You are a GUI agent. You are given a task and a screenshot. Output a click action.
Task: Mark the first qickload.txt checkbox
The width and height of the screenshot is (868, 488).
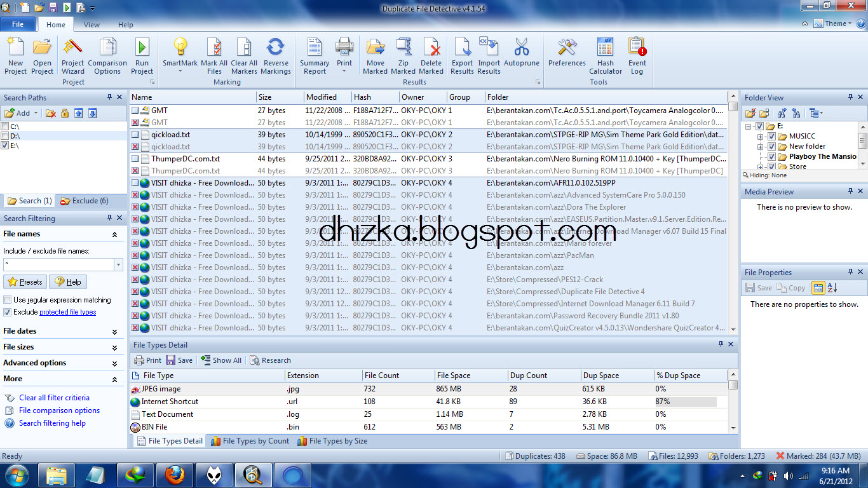tap(135, 135)
